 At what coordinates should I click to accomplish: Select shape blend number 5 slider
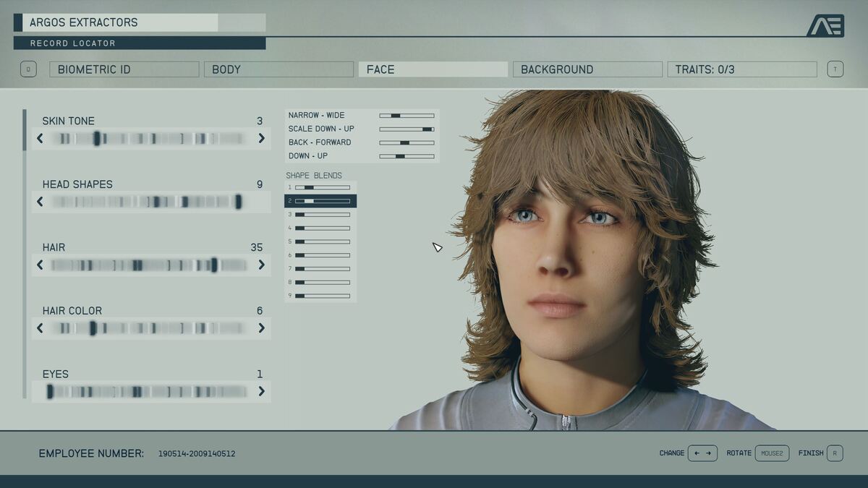coord(323,241)
